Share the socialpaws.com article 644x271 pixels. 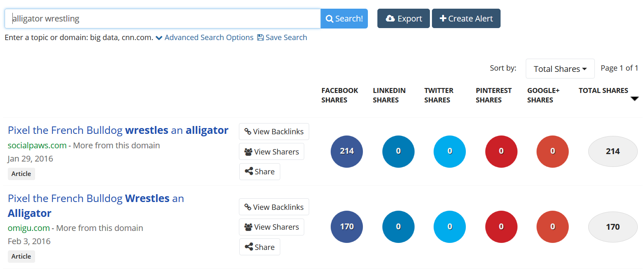point(260,172)
